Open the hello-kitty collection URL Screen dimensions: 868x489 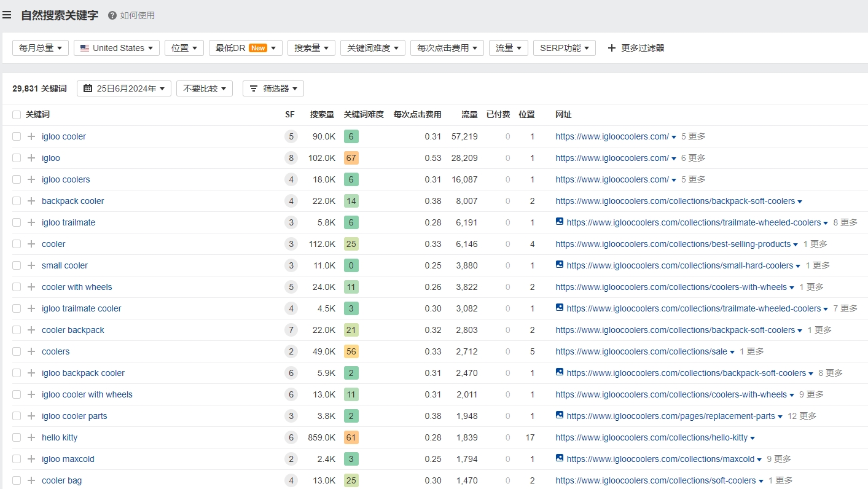click(x=652, y=437)
